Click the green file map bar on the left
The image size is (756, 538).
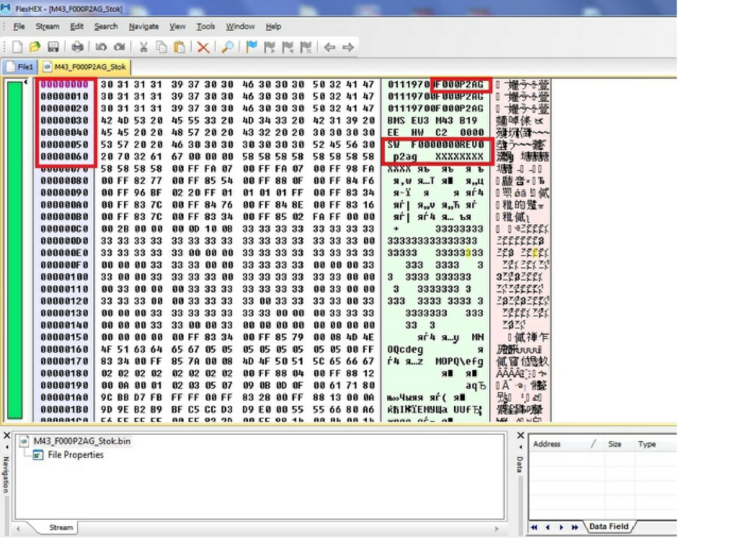click(15, 250)
